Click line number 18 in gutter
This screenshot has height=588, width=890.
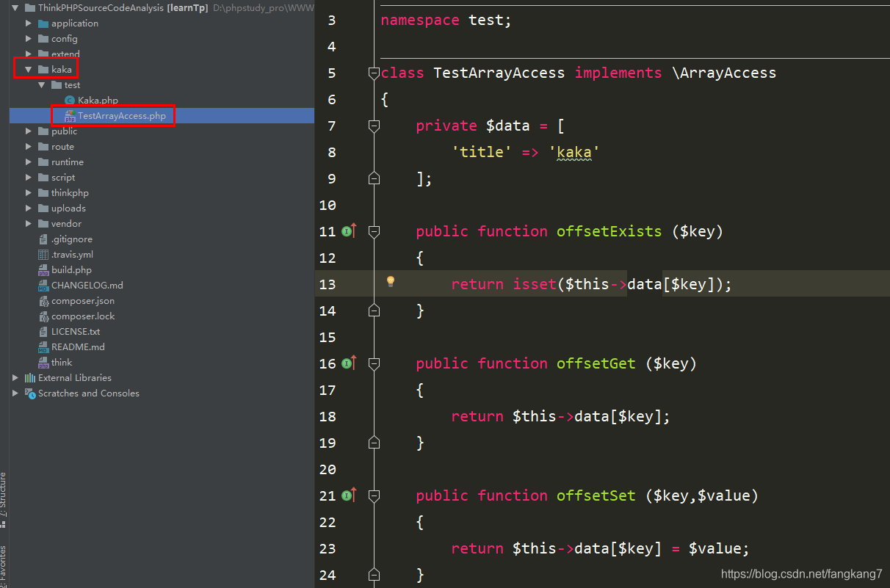tap(328, 416)
